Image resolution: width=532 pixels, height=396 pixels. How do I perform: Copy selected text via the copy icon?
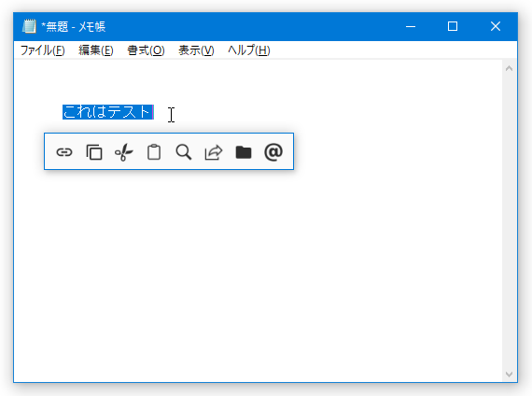click(x=94, y=152)
